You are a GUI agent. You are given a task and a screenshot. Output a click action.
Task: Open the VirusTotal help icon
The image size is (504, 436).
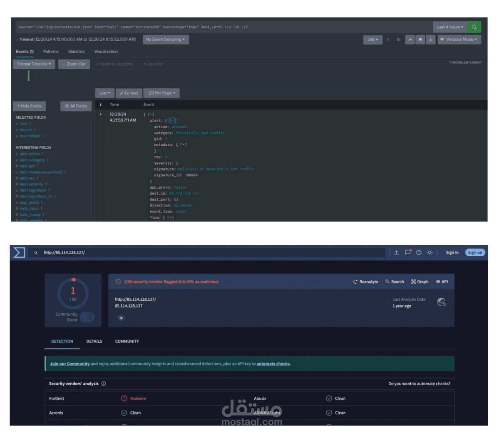coord(419,252)
